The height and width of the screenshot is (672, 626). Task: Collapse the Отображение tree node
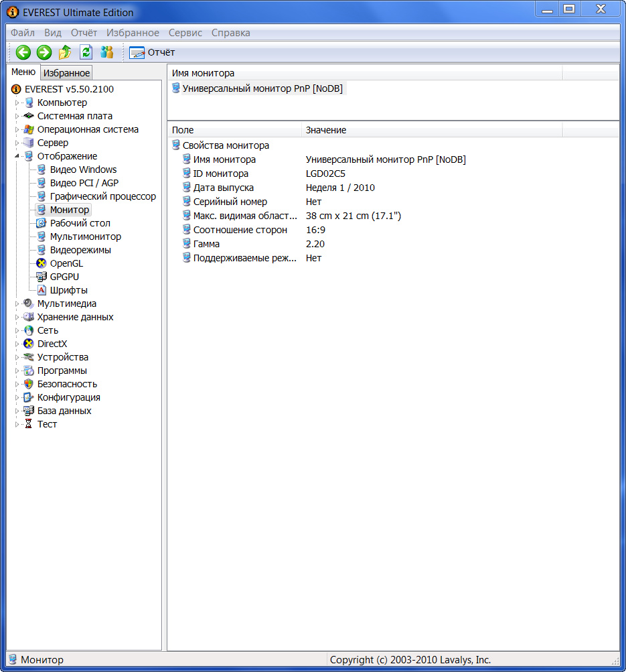[x=17, y=156]
